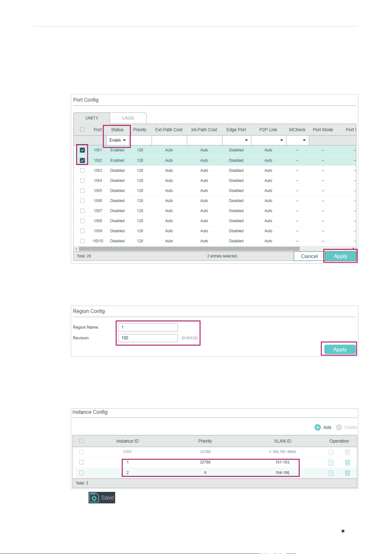Switch to the LAGS tab
Image resolution: width=392 pixels, height=554 pixels.
coord(128,118)
